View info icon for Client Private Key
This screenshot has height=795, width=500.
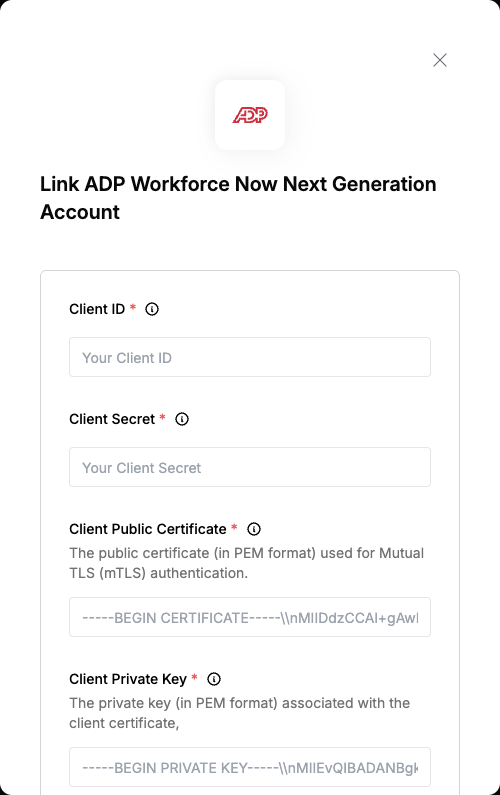point(214,679)
